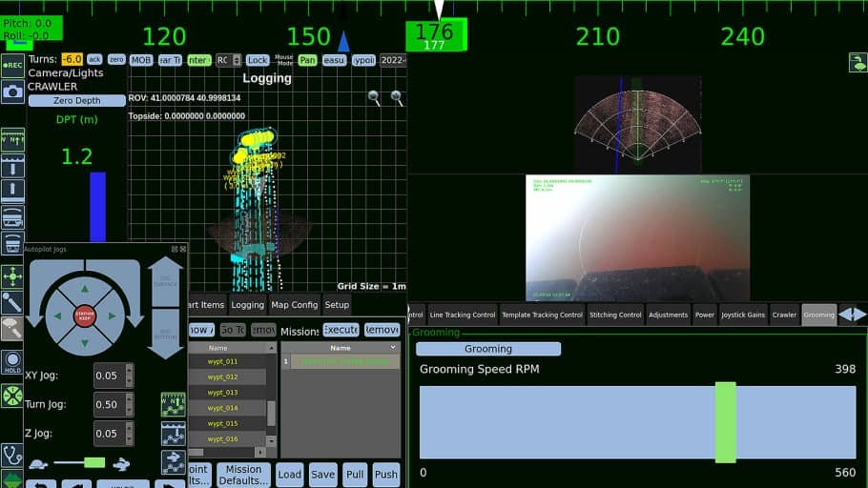Switch to the Line Tracking Control tab
The height and width of the screenshot is (488, 868).
pos(463,315)
